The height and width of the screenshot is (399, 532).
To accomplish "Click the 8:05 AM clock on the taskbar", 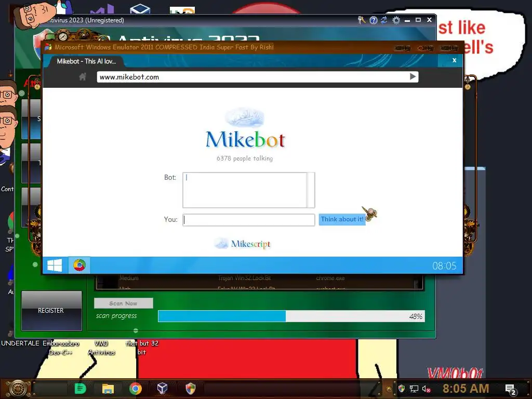I will [465, 389].
